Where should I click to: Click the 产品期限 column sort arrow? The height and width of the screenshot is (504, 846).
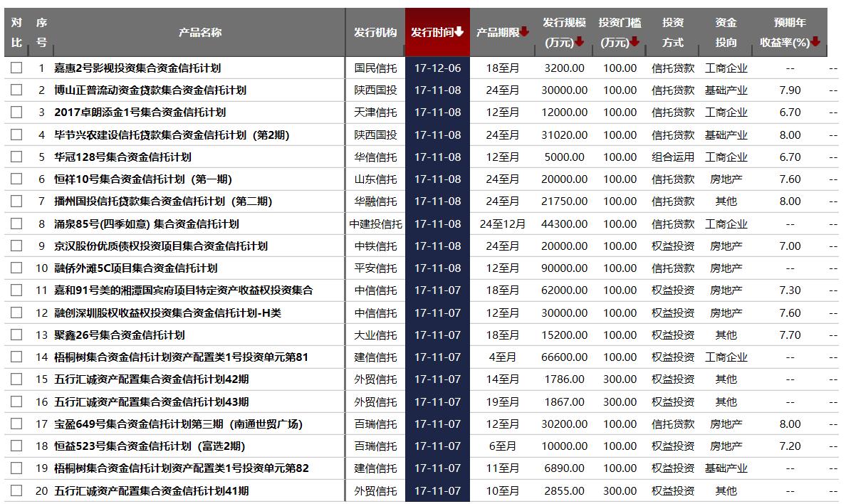pyautogui.click(x=523, y=32)
